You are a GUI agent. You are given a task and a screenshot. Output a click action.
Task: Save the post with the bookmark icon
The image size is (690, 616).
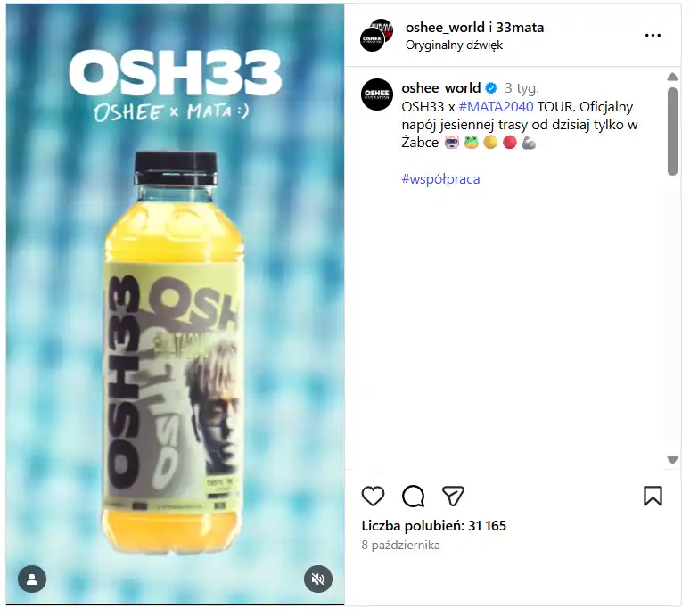click(x=653, y=497)
